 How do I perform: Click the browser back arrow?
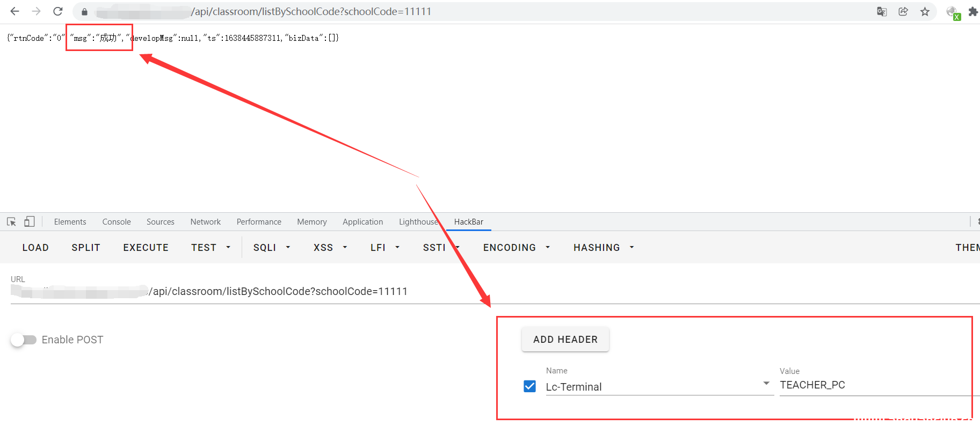click(x=14, y=11)
